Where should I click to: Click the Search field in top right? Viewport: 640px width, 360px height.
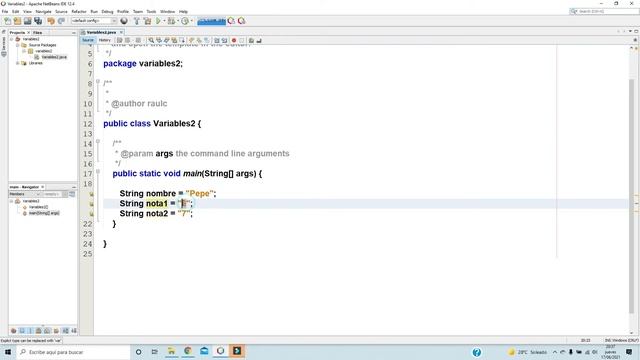point(604,11)
